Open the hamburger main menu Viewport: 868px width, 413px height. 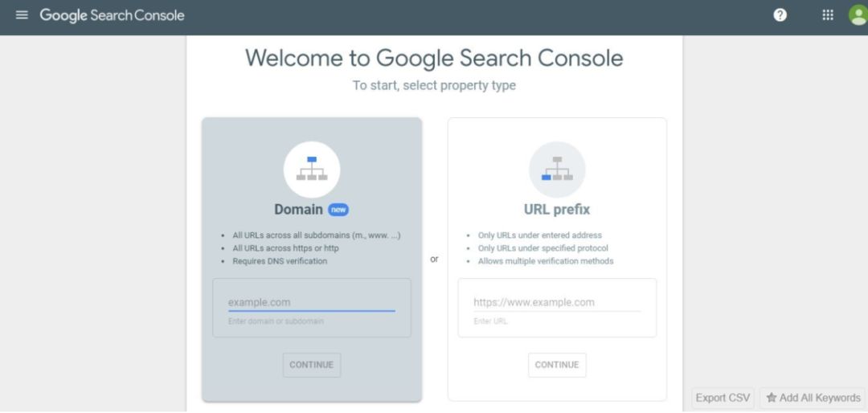(x=22, y=15)
